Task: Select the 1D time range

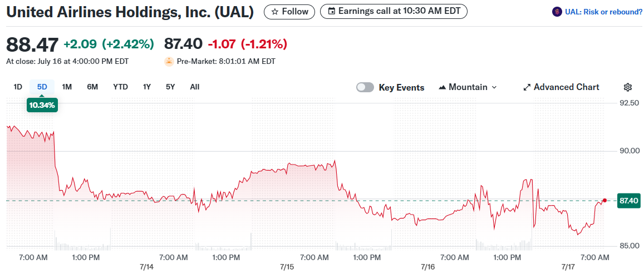Action: point(18,87)
